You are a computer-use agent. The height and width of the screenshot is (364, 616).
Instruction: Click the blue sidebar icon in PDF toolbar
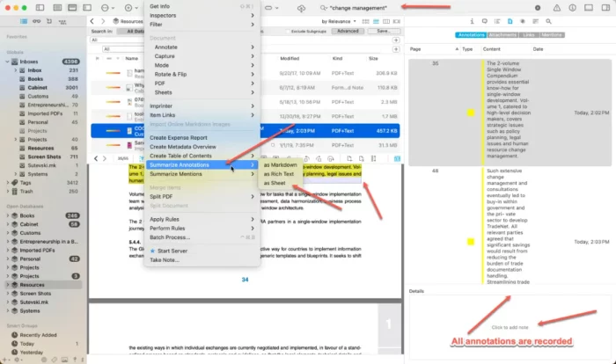pos(397,158)
